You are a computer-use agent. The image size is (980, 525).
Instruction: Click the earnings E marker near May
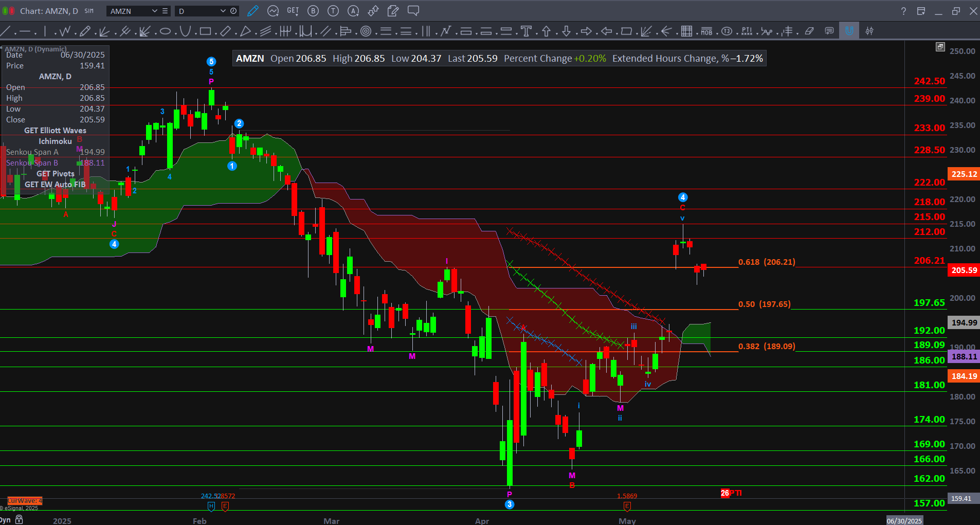tap(627, 506)
